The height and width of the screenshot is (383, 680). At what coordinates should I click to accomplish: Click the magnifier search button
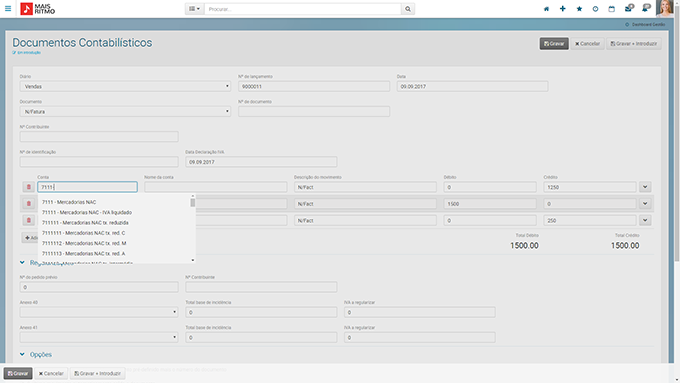pyautogui.click(x=408, y=9)
